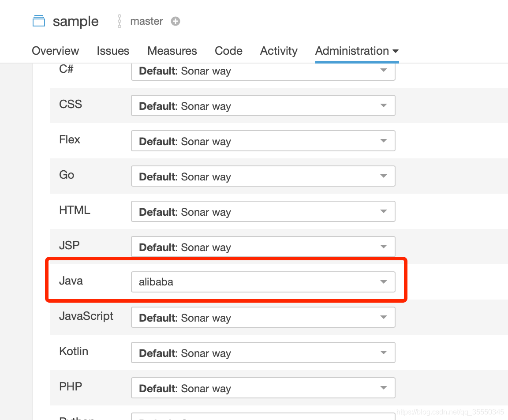Image resolution: width=508 pixels, height=420 pixels.
Task: Click the JavaScript language label
Action: [x=86, y=316]
